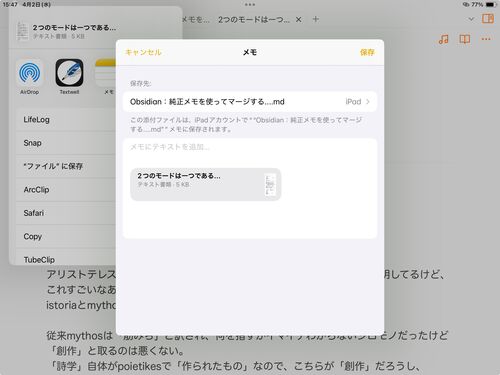500x375 pixels.
Task: Switch to the 2つのモードは一つ tab
Action: 254,20
